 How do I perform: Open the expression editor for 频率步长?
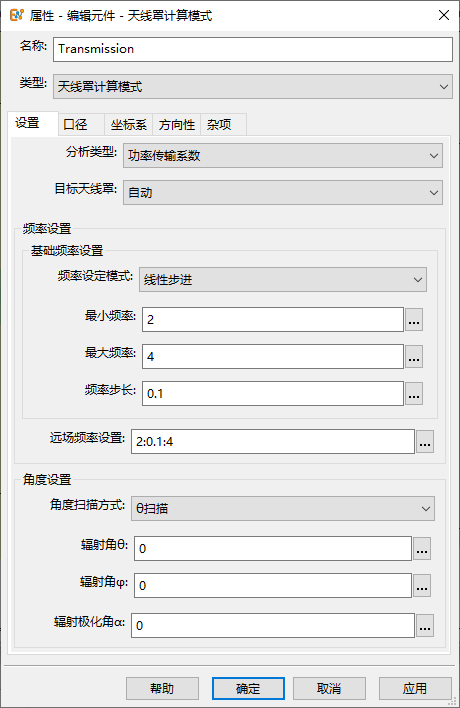pyautogui.click(x=414, y=394)
